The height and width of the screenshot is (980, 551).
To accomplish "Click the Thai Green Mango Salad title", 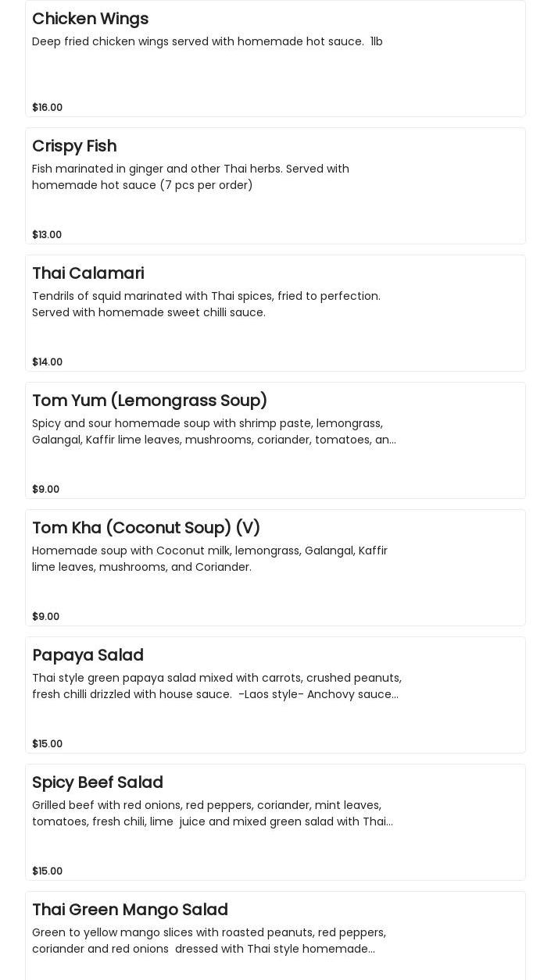I will tap(130, 910).
